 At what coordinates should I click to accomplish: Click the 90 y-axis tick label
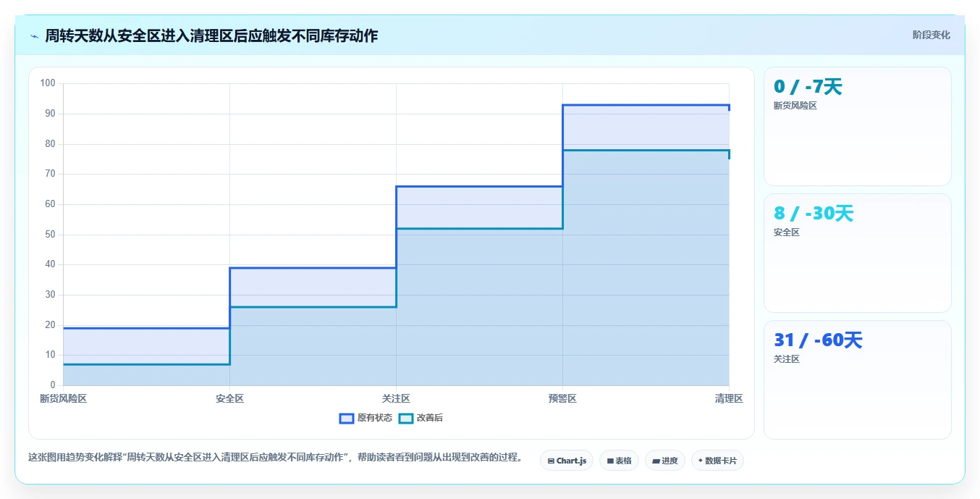[x=50, y=114]
